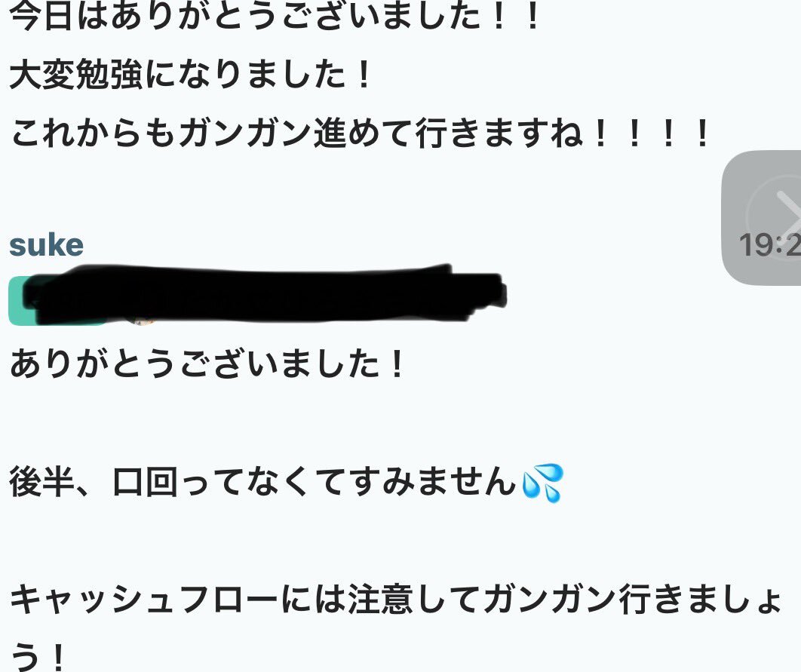Click 進めて in the third message line
The height and width of the screenshot is (672, 801).
click(364, 133)
